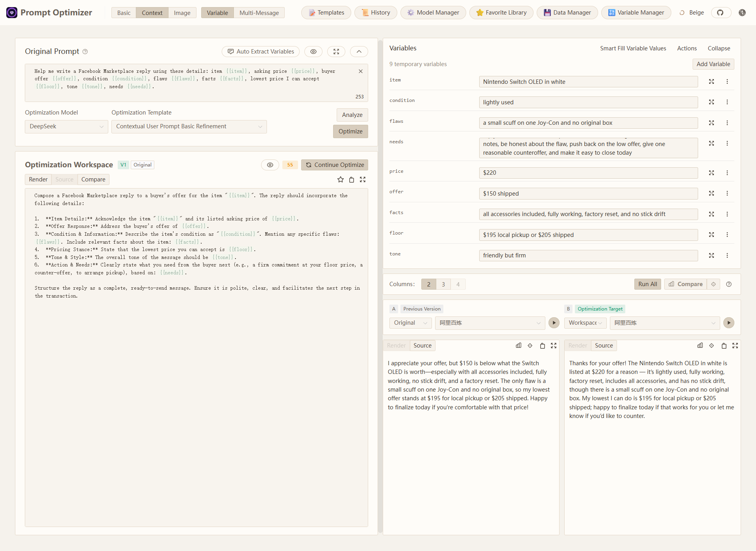Open fullscreen view of Original Prompt panel

336,52
